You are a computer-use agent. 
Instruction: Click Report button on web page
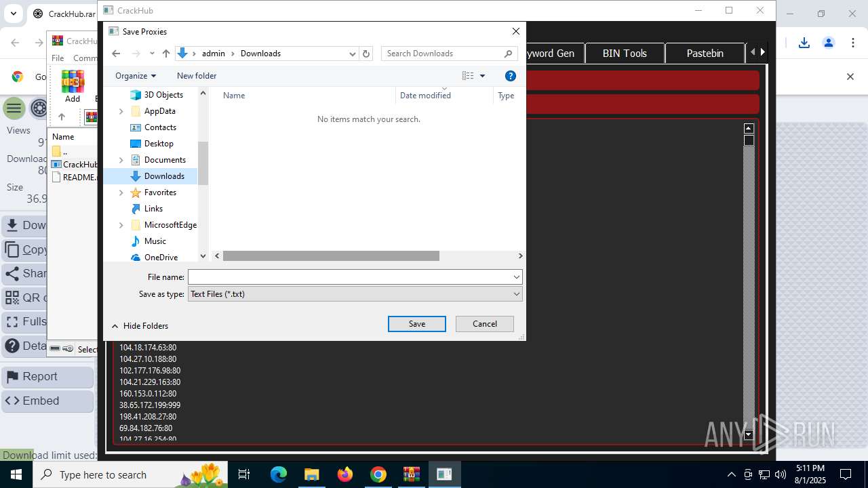tap(47, 377)
